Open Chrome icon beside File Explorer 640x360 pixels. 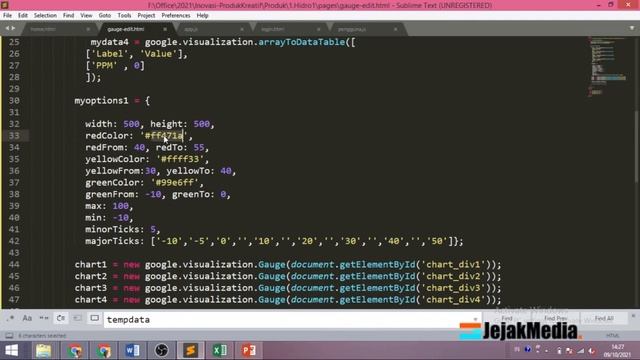click(x=74, y=351)
